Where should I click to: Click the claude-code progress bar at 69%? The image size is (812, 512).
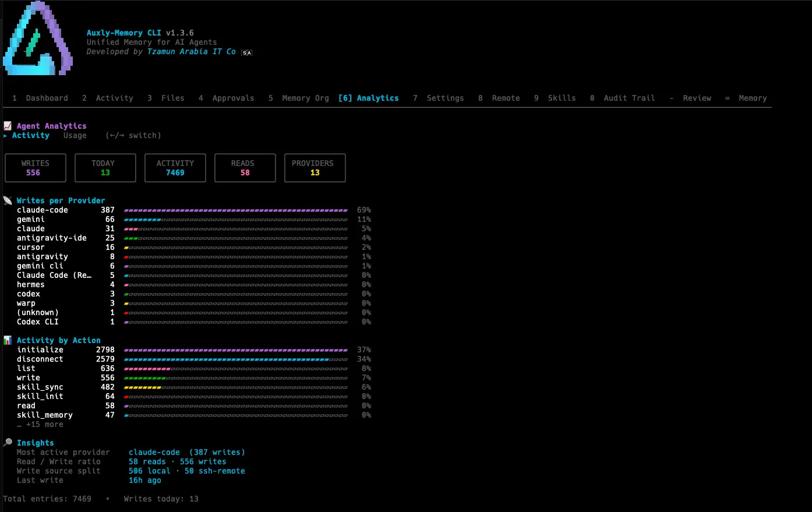pyautogui.click(x=236, y=210)
